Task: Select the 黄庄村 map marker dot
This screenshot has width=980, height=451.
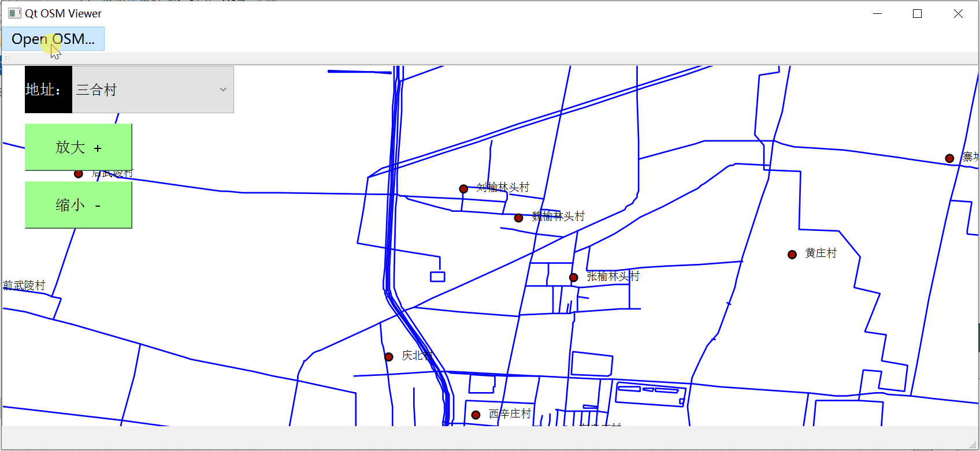Action: (792, 255)
